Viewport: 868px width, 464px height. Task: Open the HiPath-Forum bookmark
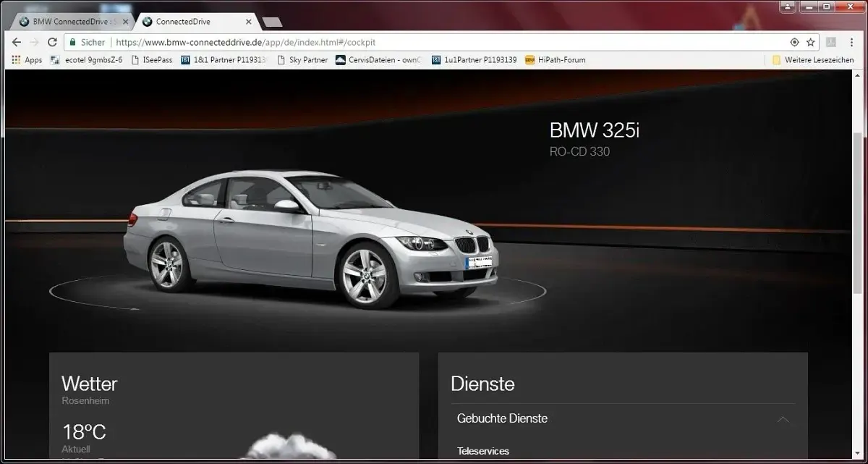coord(555,60)
